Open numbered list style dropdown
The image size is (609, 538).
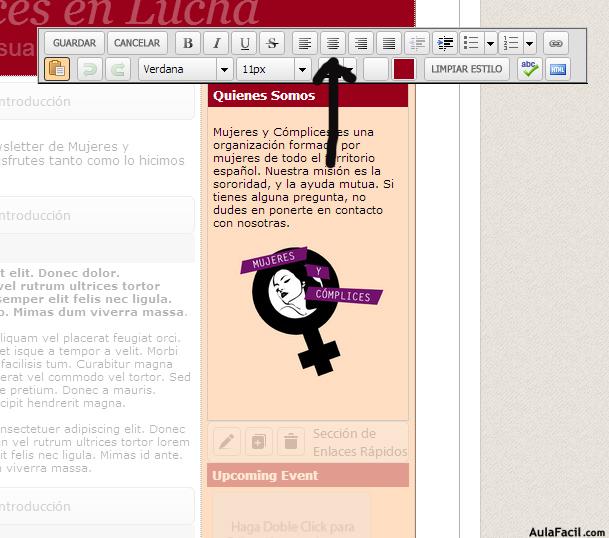pyautogui.click(x=530, y=43)
